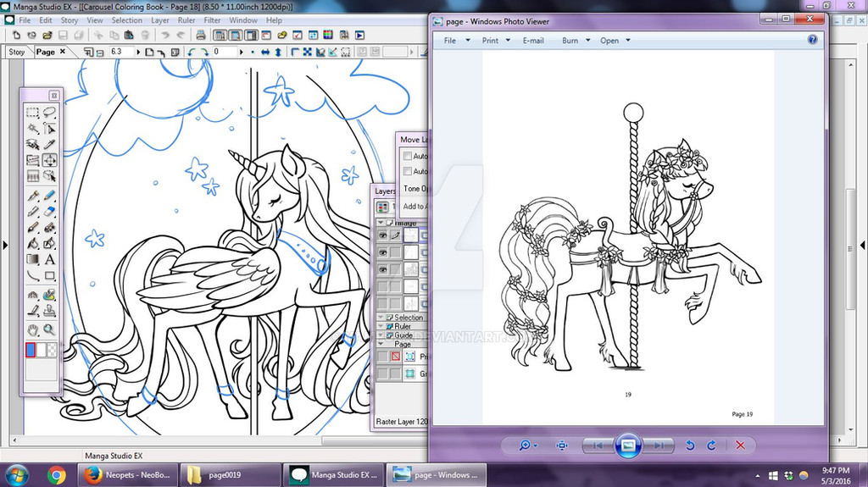Open Photo Viewer zoom magnifier control
This screenshot has width=868, height=487.
pyautogui.click(x=527, y=445)
